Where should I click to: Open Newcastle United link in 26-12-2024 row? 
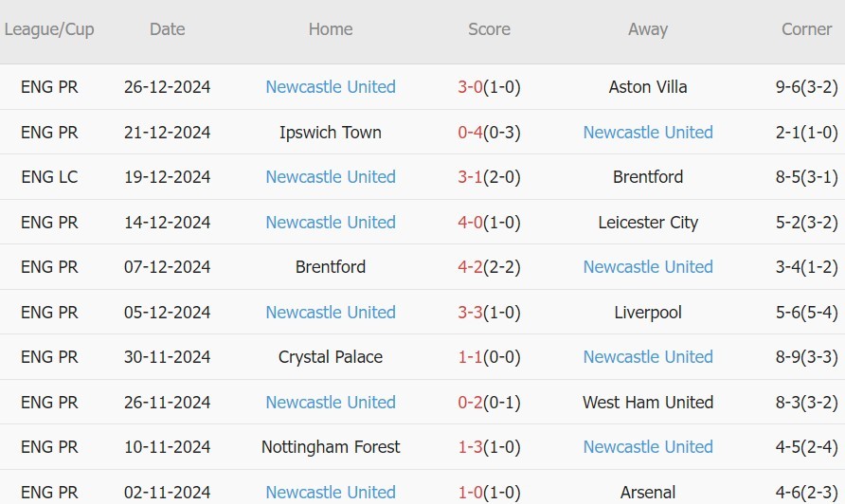(x=331, y=87)
